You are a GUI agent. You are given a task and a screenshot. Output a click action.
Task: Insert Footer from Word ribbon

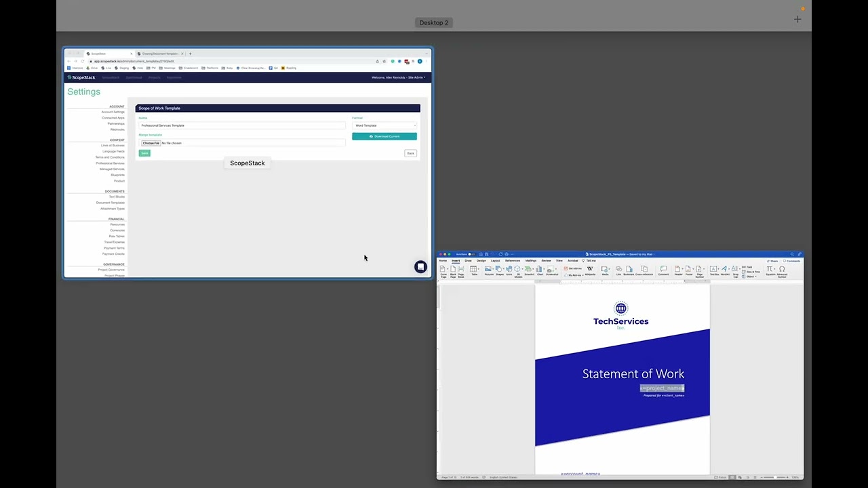[689, 271]
